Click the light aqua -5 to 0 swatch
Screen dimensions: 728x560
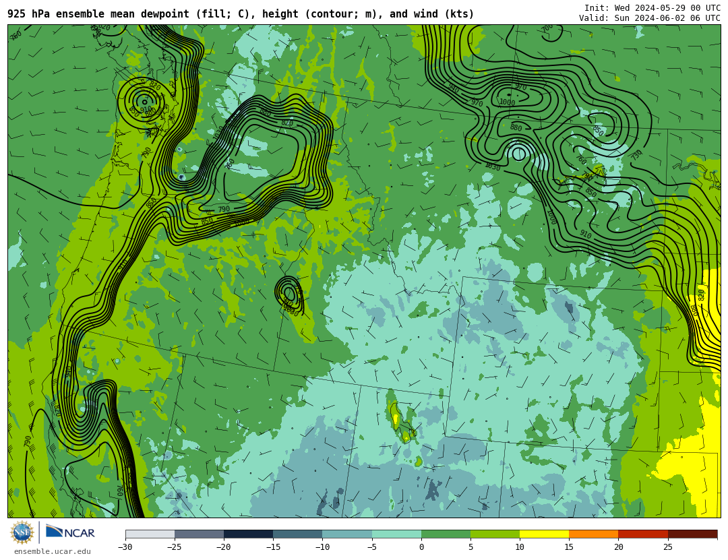point(396,534)
